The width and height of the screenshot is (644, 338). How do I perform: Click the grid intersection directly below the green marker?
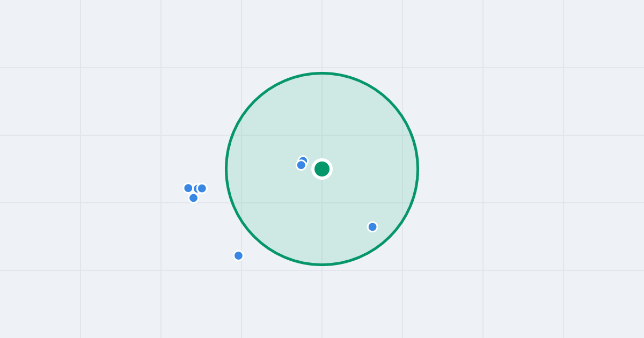tap(322, 203)
